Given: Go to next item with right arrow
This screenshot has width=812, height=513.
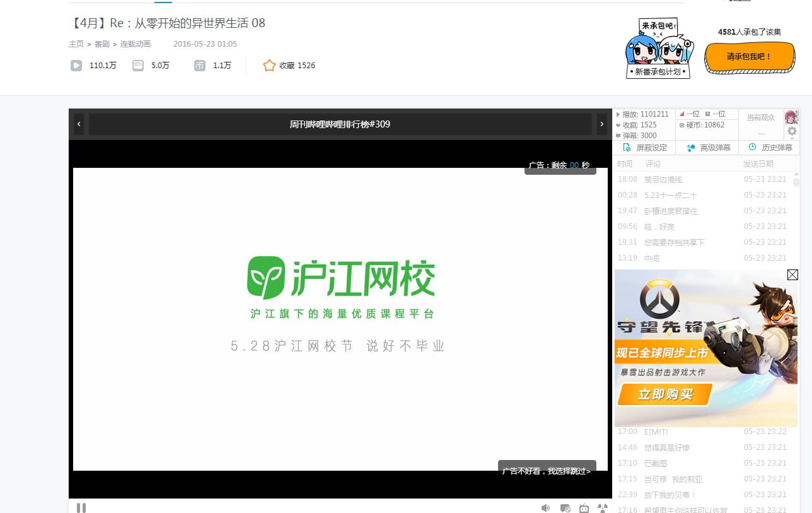Looking at the screenshot, I should [x=602, y=124].
